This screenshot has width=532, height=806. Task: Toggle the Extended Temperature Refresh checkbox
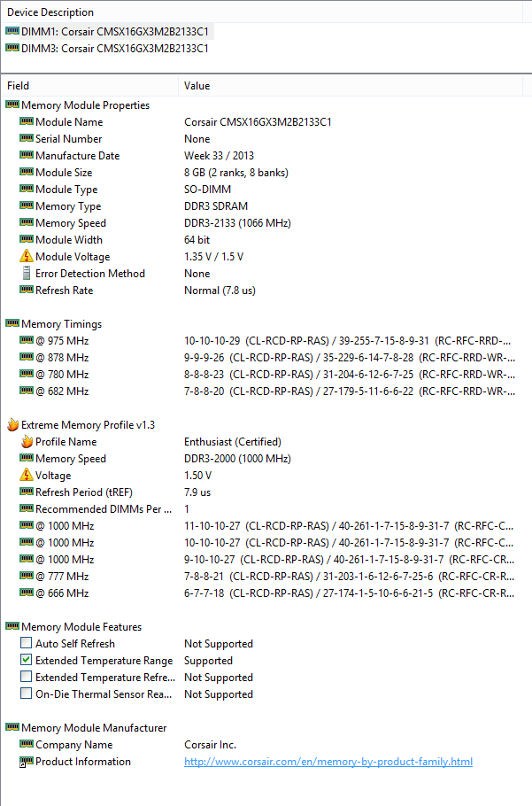pos(27,677)
